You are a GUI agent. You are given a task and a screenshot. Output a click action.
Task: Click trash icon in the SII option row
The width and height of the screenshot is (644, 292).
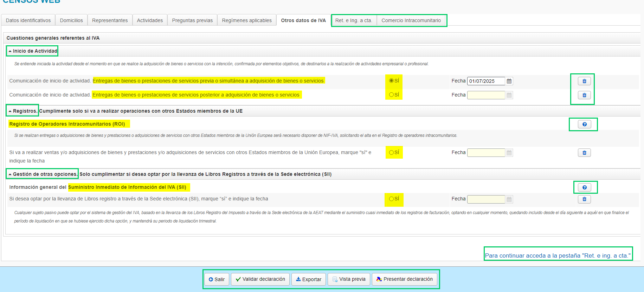[584, 199]
